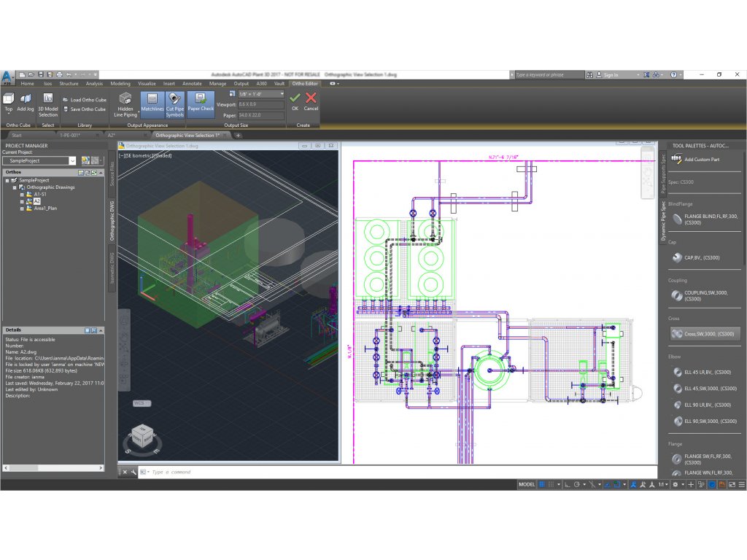Collapse the SampleProject tree node
Image resolution: width=747 pixels, height=560 pixels.
coord(7,181)
